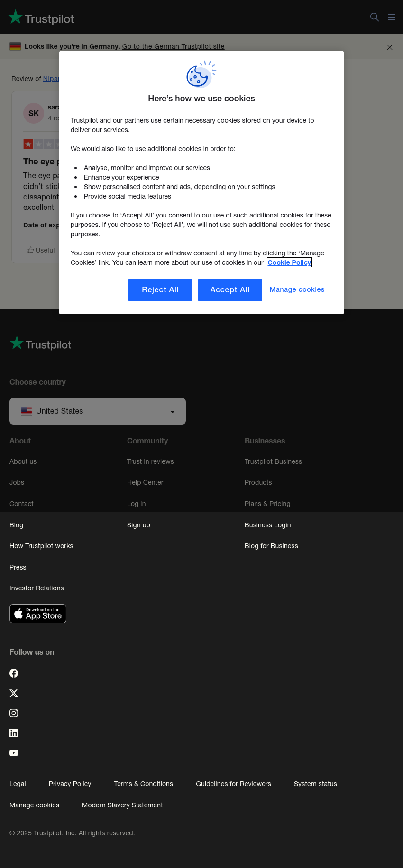Open Business Login link
This screenshot has width=403, height=868.
[x=267, y=525]
